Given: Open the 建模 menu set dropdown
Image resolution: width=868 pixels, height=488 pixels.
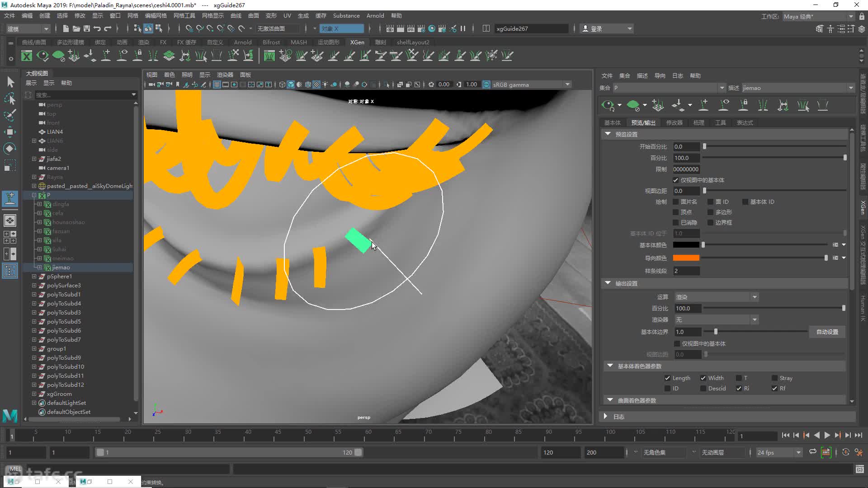Looking at the screenshot, I should 28,29.
